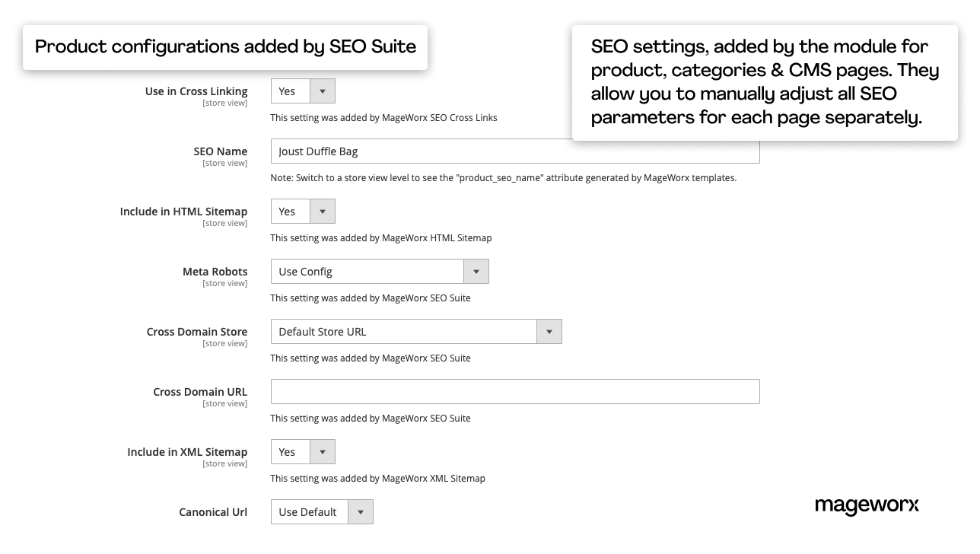Click the empty Cross Domain URL field
This screenshot has height=554, width=980.
click(515, 391)
